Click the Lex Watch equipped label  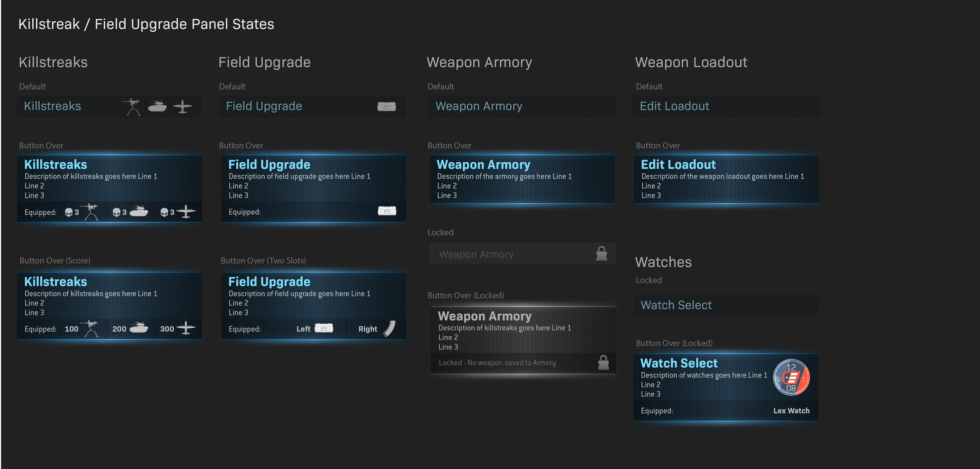tap(791, 411)
